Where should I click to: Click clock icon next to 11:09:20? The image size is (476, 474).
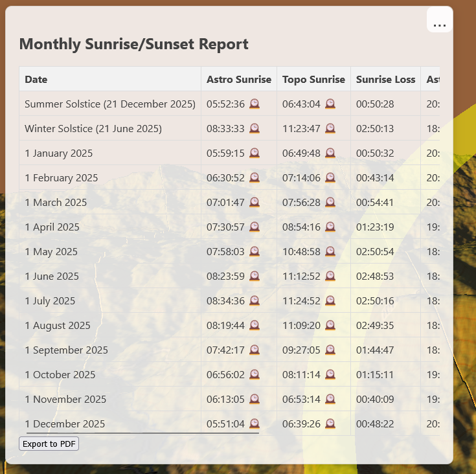330,325
